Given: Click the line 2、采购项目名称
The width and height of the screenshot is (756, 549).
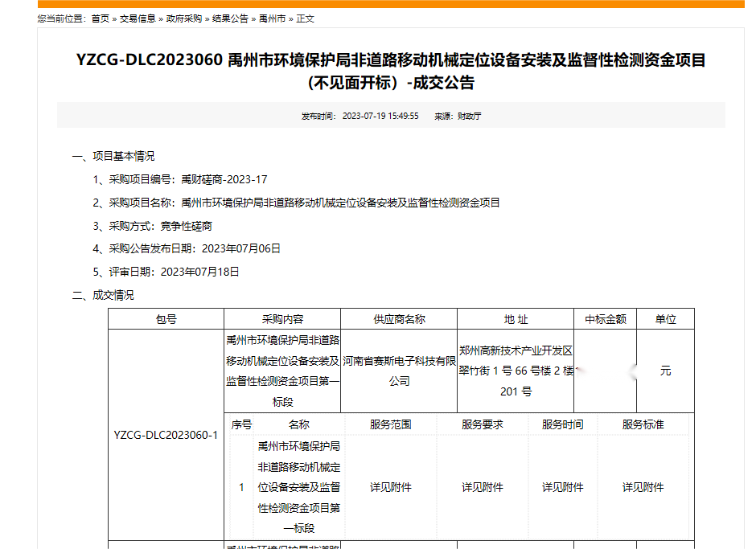Looking at the screenshot, I should tap(296, 203).
